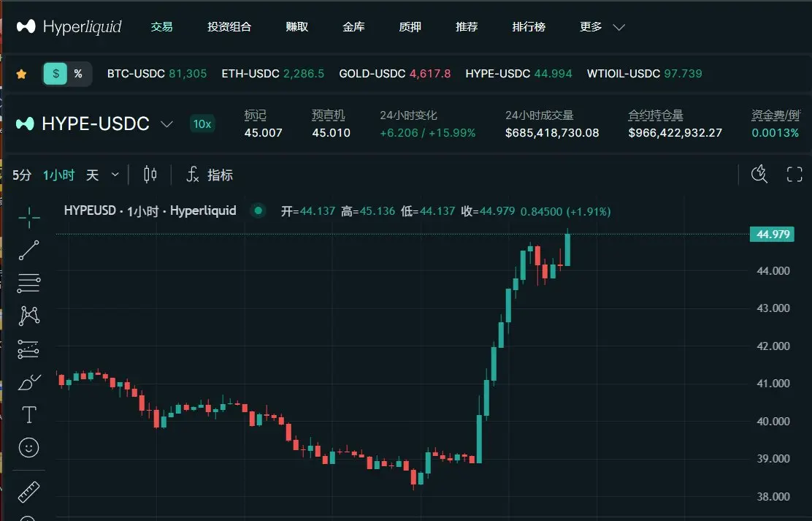The width and height of the screenshot is (812, 521).
Task: Select WTIOIL-USDC from favorites ticker
Action: pyautogui.click(x=644, y=74)
